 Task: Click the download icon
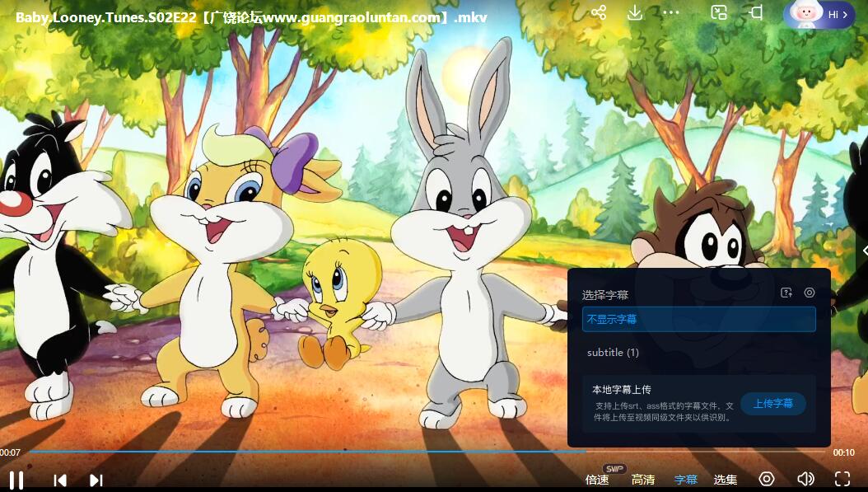coord(635,12)
